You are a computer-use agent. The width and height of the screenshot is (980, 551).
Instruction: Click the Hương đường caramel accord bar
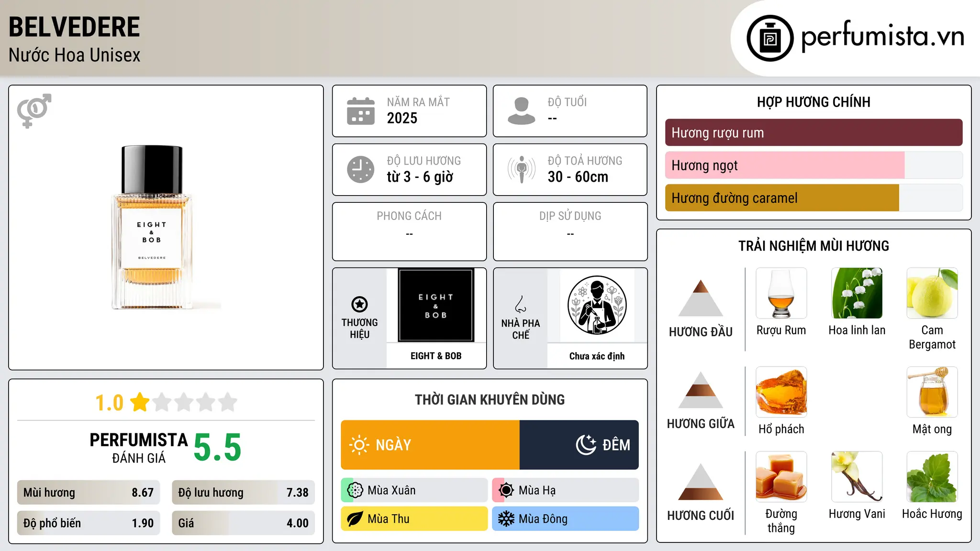pyautogui.click(x=813, y=198)
